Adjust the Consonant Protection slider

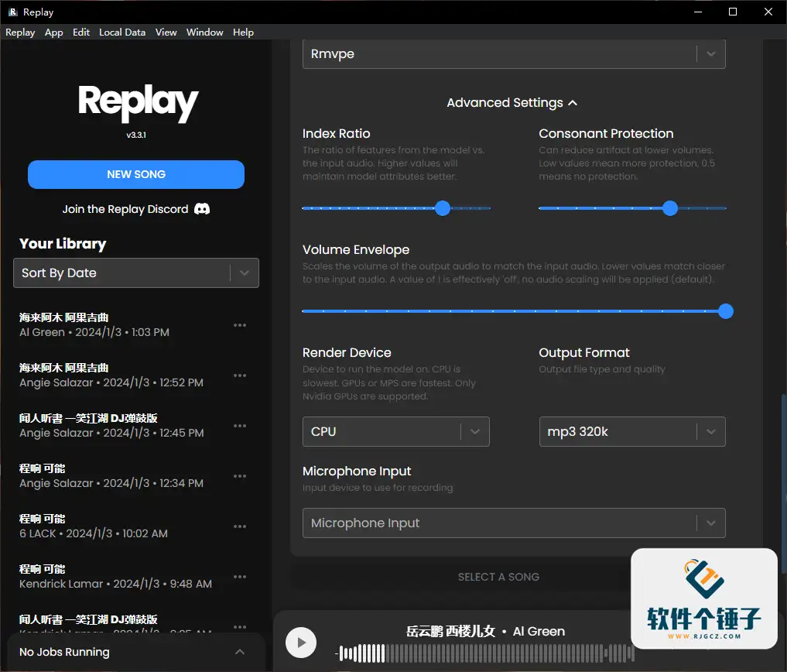coord(632,208)
